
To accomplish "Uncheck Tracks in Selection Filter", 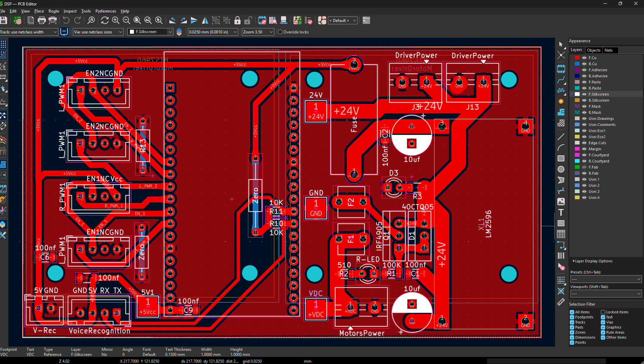I will pos(572,322).
